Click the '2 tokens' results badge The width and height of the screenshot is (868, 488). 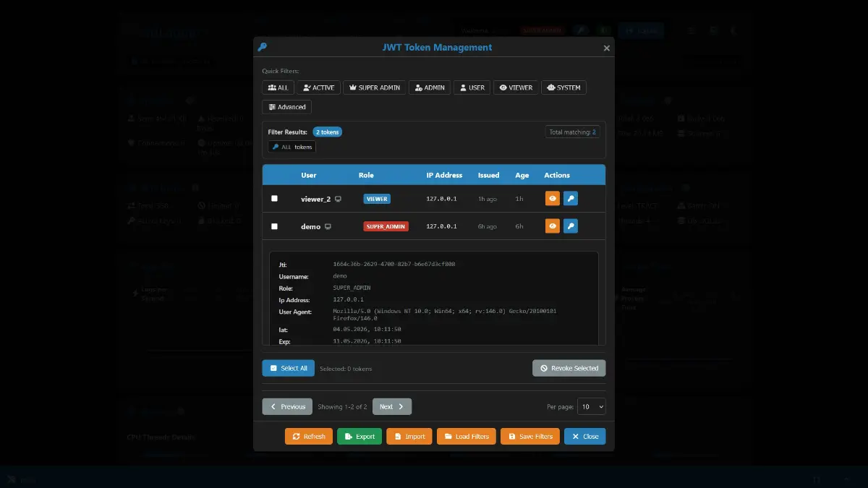[x=328, y=132]
